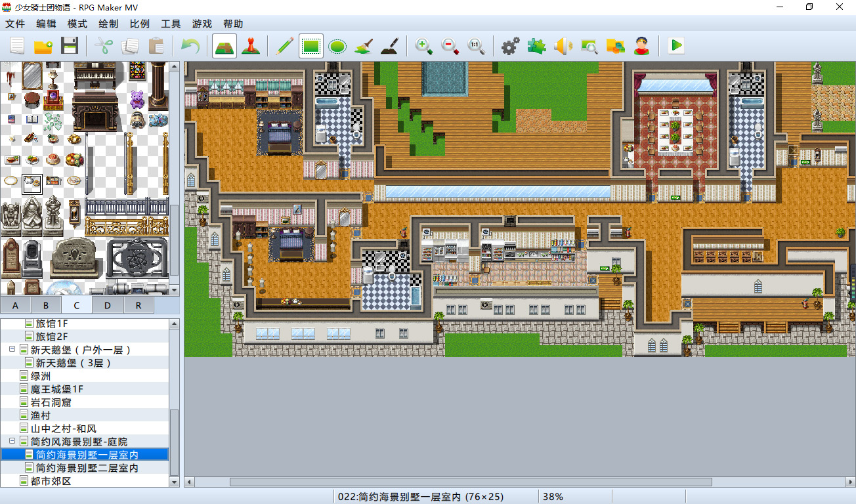Open the Sound Test speaker icon
The height and width of the screenshot is (504, 856).
pos(563,46)
